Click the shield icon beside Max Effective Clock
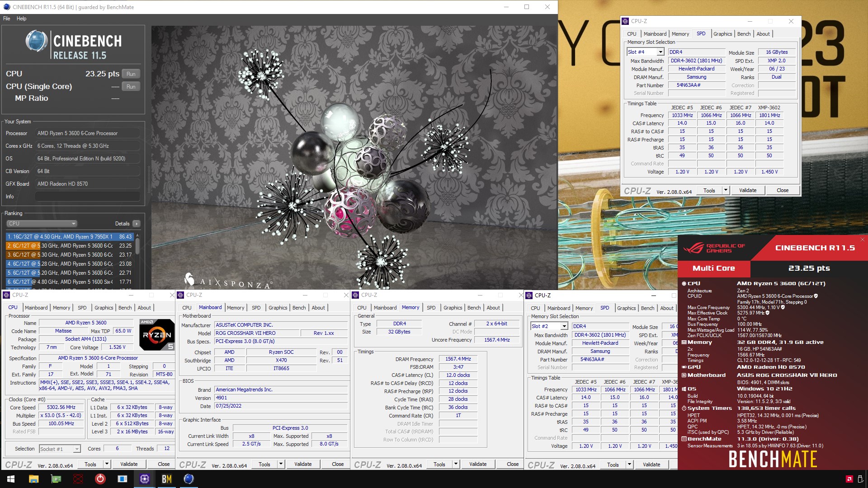This screenshot has width=868, height=488. pos(768,313)
